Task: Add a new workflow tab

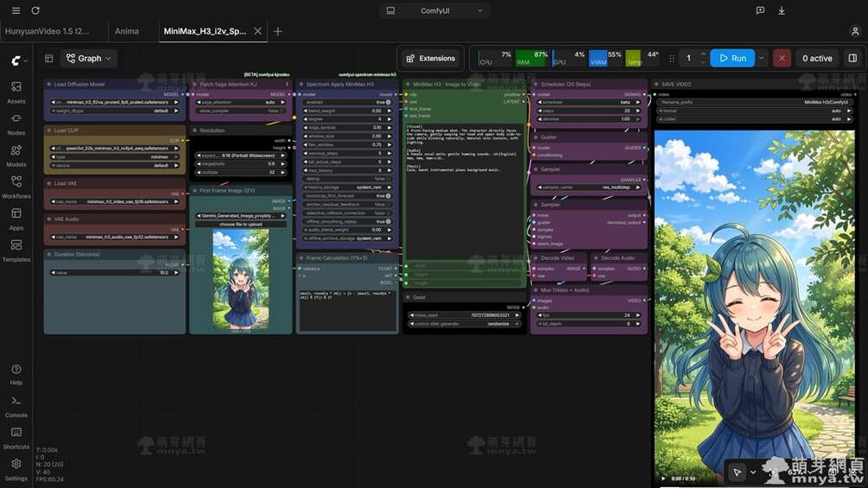Action: [278, 32]
